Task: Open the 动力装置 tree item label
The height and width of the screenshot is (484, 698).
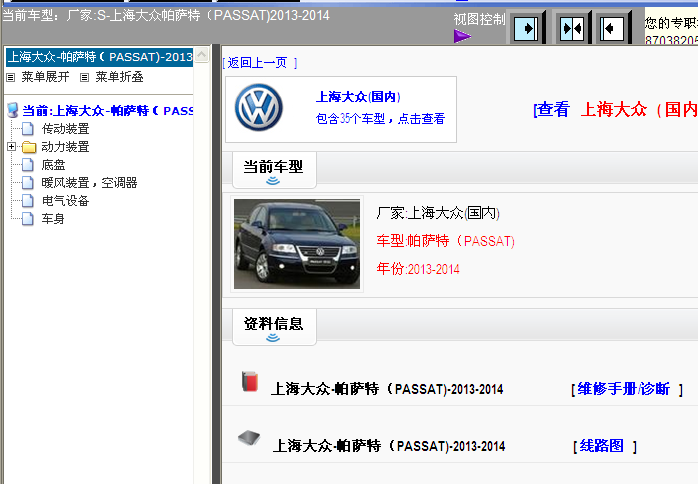Action: point(65,146)
